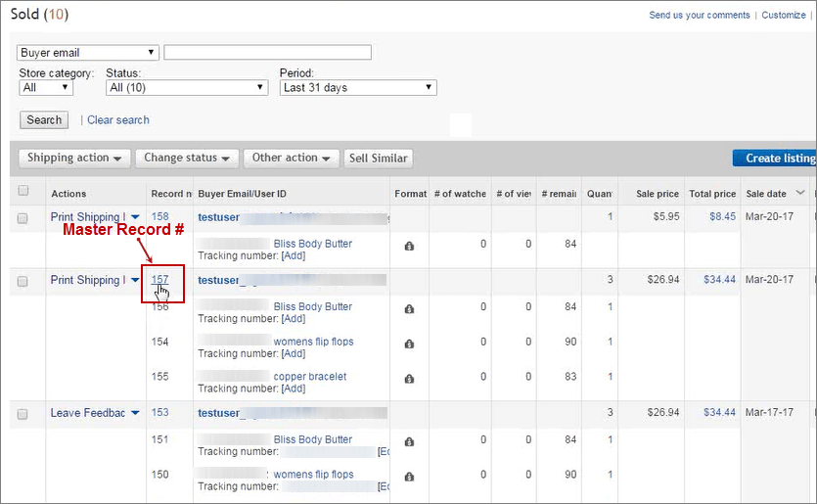Check the box for record 158
This screenshot has height=504, width=817.
23,218
